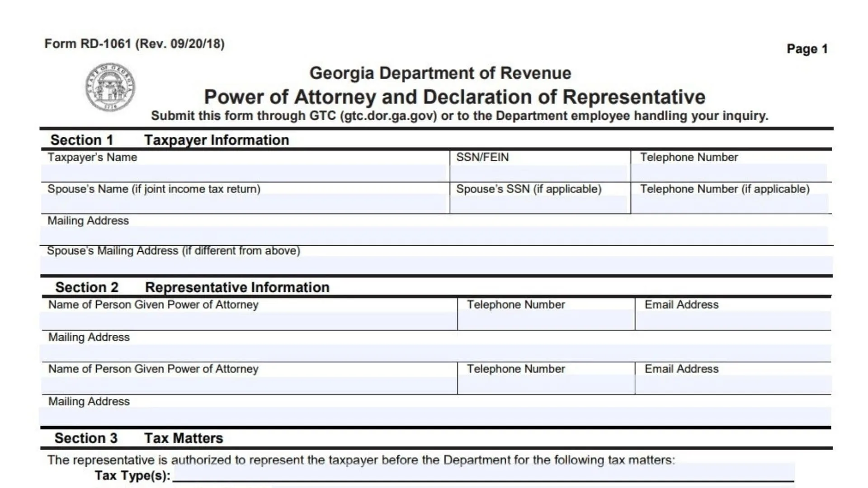This screenshot has height=488, width=868.
Task: Click the SSN/FEIN input field
Action: tap(540, 173)
